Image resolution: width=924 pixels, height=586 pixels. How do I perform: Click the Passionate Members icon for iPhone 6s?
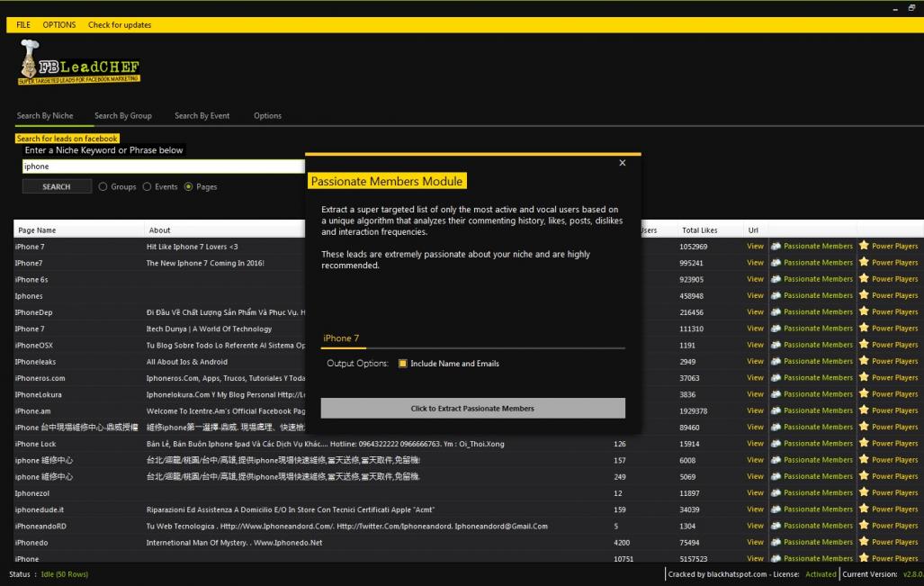(x=776, y=279)
